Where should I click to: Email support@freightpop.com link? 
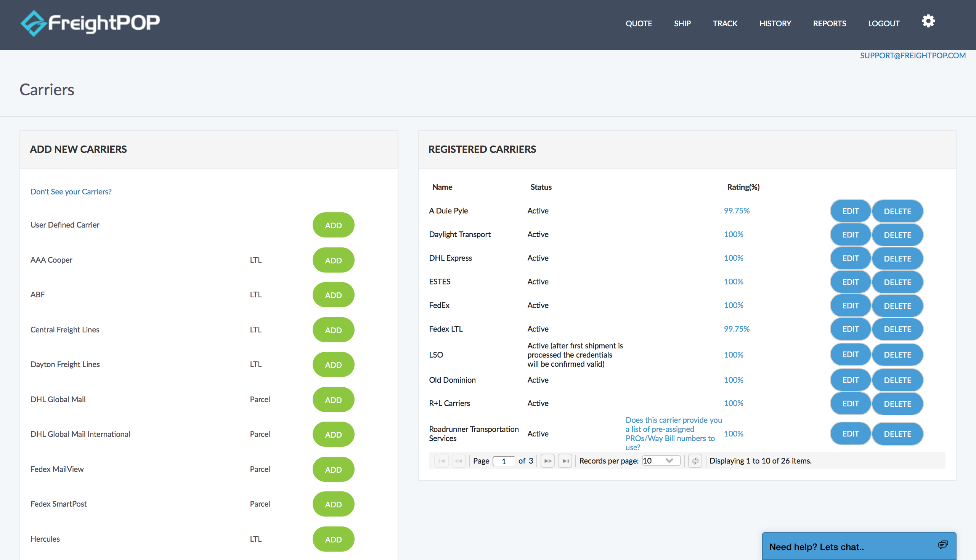(913, 55)
